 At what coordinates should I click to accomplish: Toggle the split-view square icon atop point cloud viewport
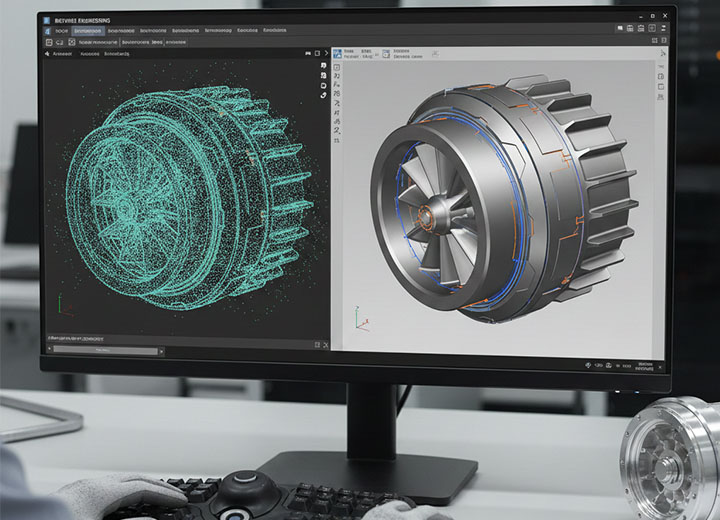pyautogui.click(x=317, y=53)
